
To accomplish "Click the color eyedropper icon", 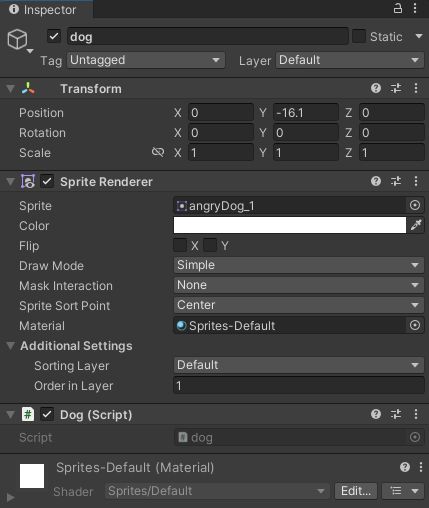I will 416,225.
